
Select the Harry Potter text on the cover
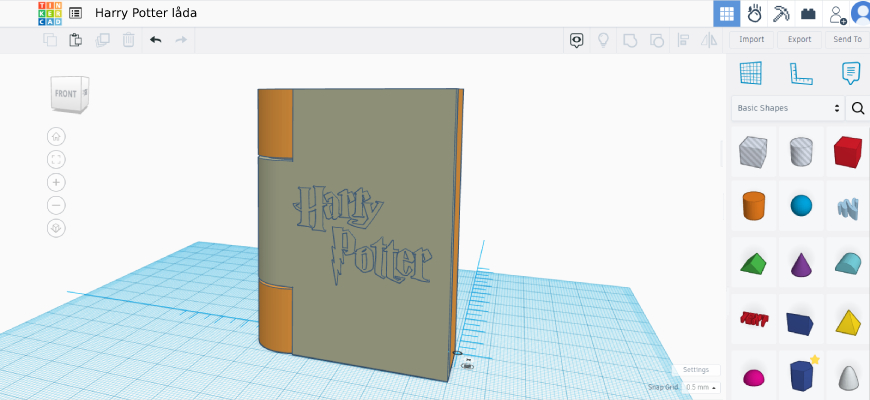363,236
